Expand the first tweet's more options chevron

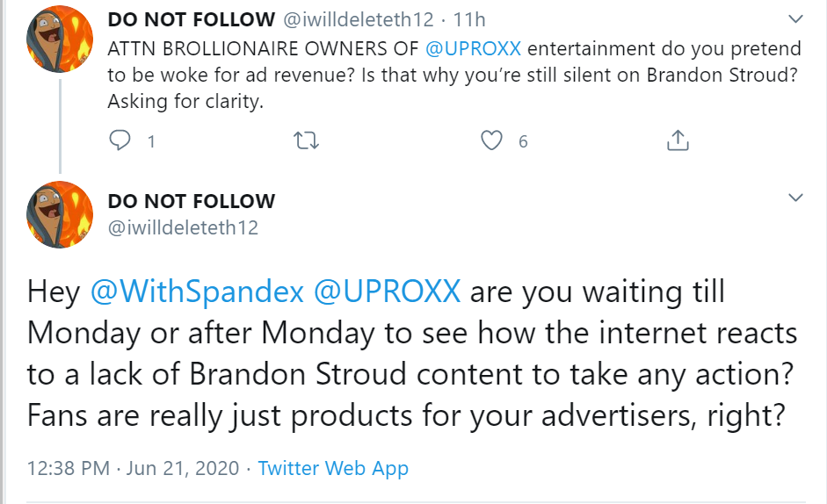tap(795, 19)
